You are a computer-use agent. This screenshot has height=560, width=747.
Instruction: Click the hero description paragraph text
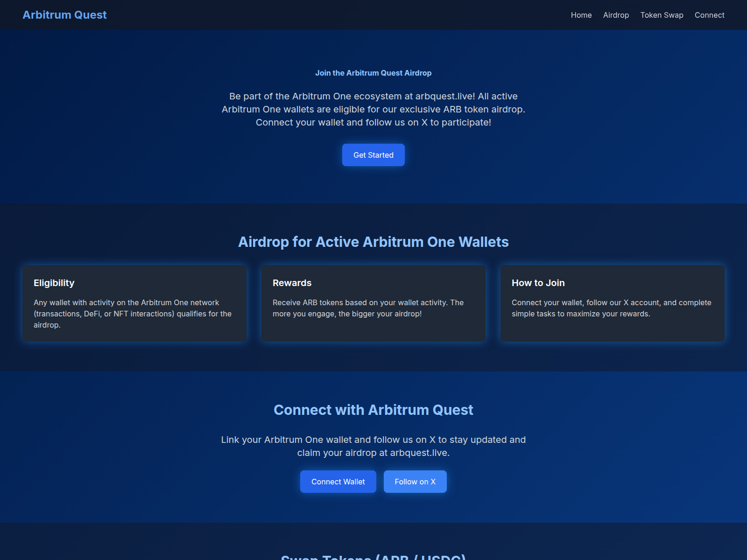coord(373,109)
